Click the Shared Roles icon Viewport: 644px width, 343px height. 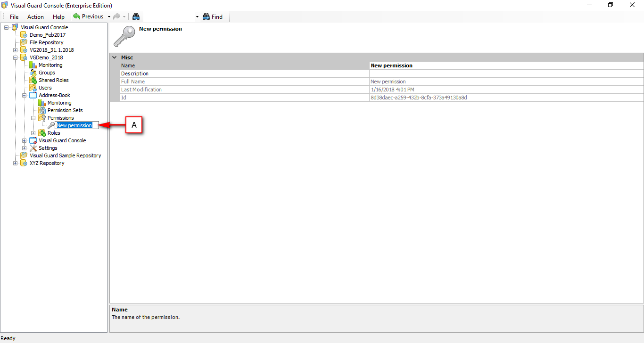33,80
